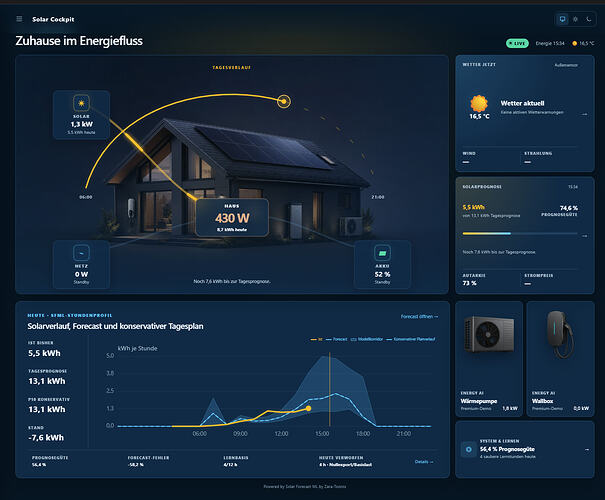
Task: Click the green LIVE status badge
Action: coord(517,43)
